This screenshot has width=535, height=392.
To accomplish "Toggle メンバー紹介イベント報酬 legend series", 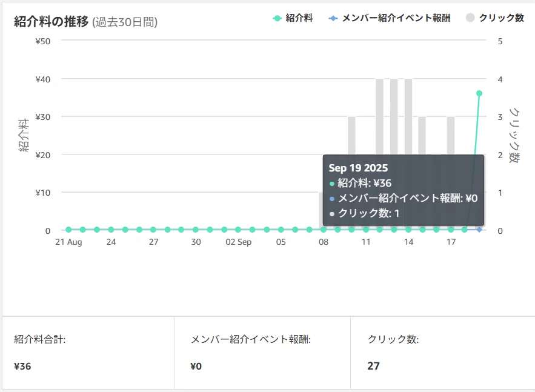I will (x=390, y=18).
